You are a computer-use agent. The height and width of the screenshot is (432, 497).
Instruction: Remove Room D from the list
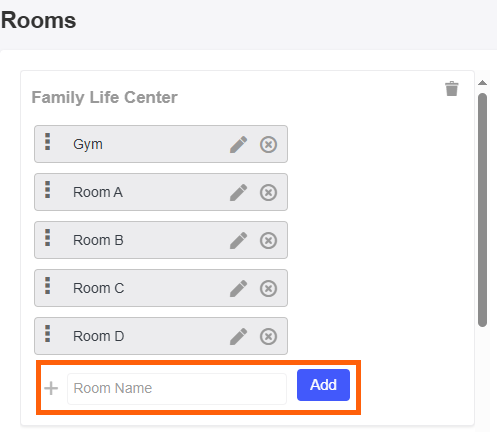pos(268,336)
